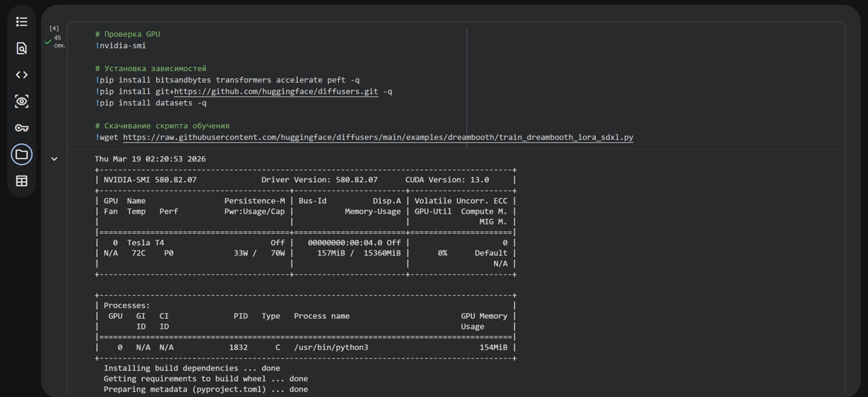Open the Data table sidebar icon

click(22, 181)
